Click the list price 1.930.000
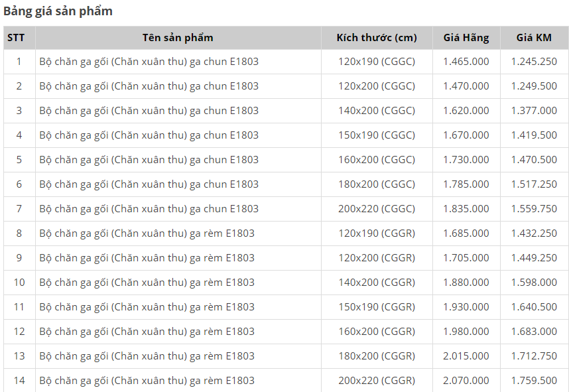 click(466, 307)
